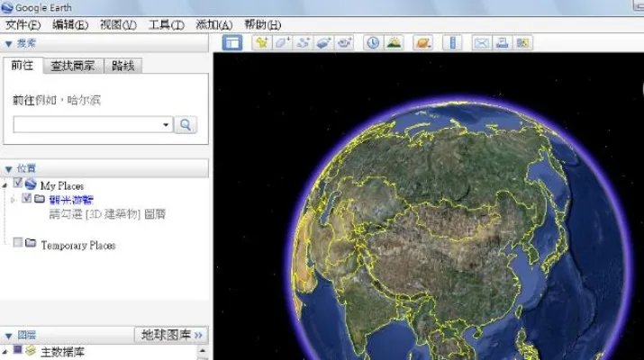Click the Email envelope icon
This screenshot has height=360, width=644.
[x=481, y=42]
